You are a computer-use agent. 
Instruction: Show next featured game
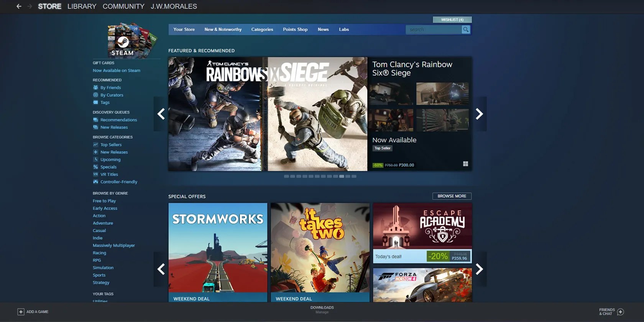point(479,114)
